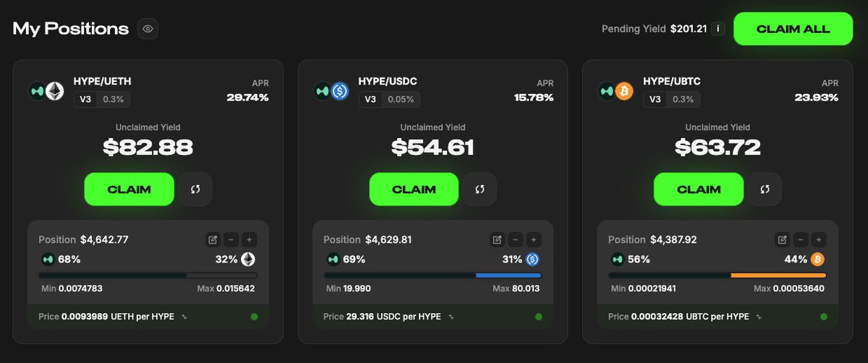Screen dimensions: 868x363
Task: Click the 23.93% APR value
Action: [817, 98]
